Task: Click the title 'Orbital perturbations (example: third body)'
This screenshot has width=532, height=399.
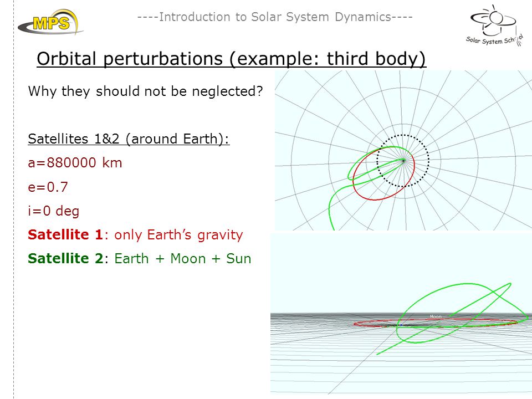Action: [231, 59]
